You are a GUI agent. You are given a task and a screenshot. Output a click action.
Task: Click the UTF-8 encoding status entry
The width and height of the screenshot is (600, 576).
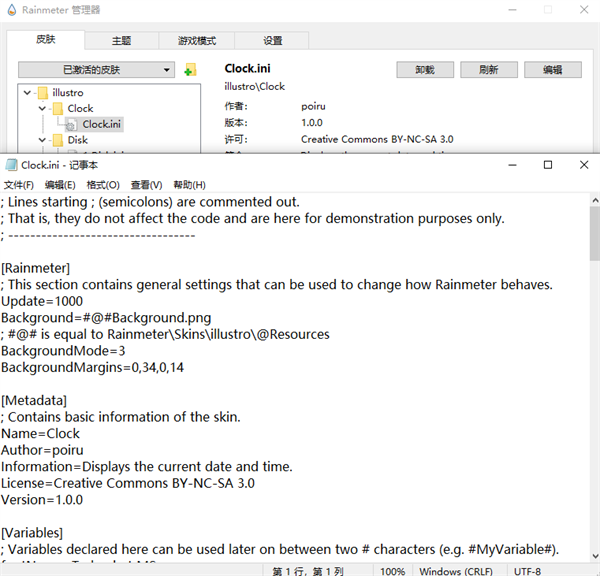(527, 571)
